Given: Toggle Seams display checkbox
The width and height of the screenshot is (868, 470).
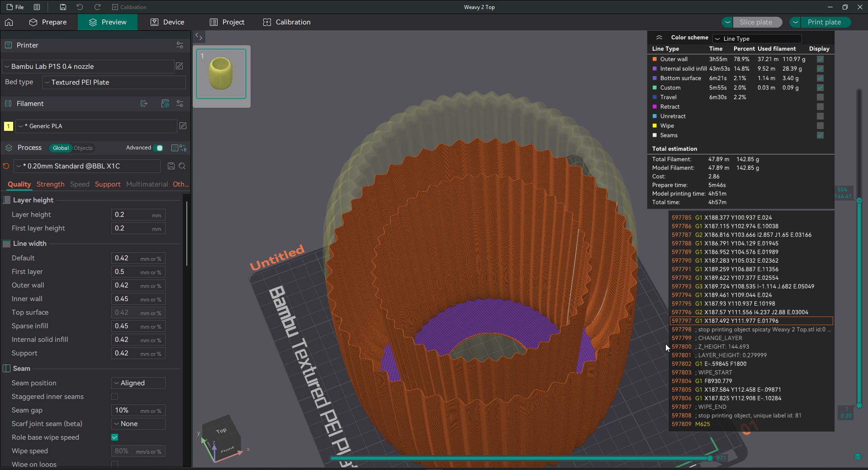Looking at the screenshot, I should pos(820,135).
